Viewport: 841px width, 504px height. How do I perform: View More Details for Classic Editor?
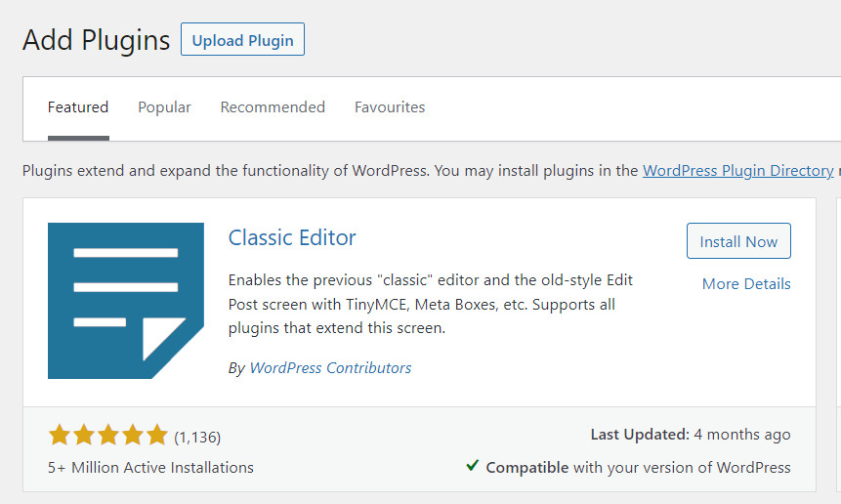point(746,283)
